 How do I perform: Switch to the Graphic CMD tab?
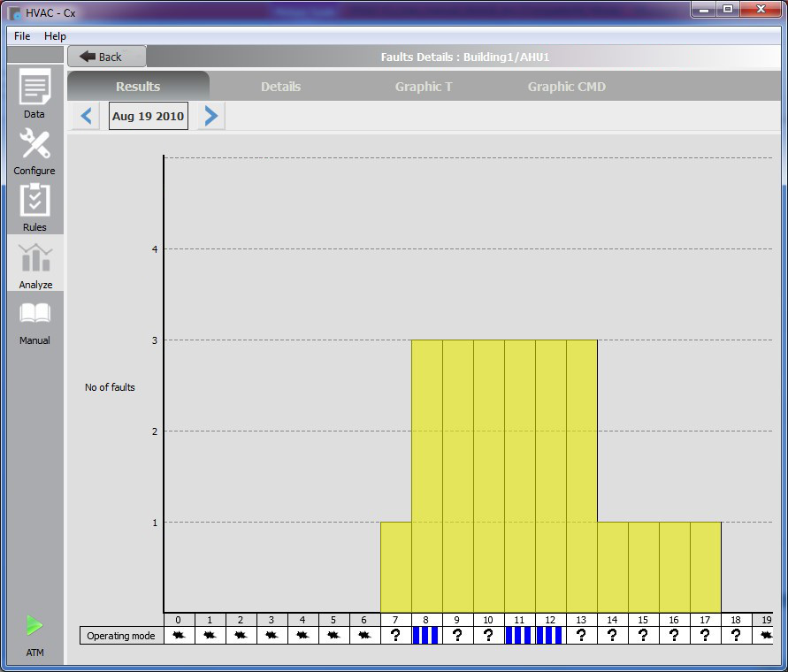(x=566, y=87)
